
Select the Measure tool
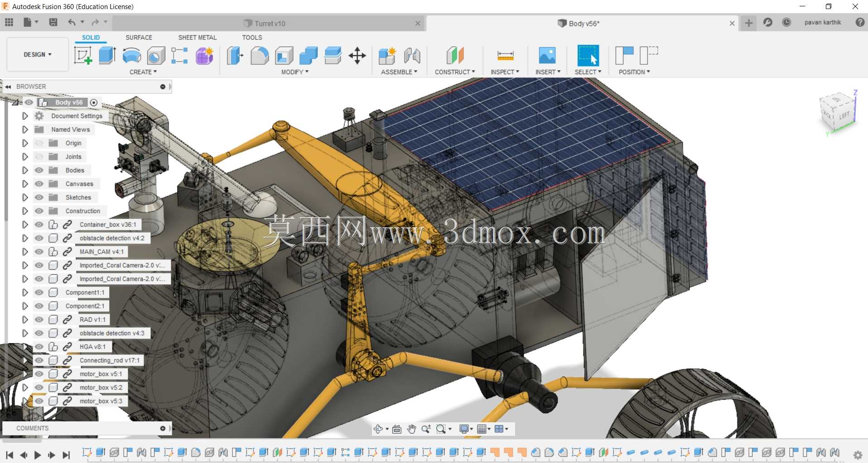click(x=505, y=56)
